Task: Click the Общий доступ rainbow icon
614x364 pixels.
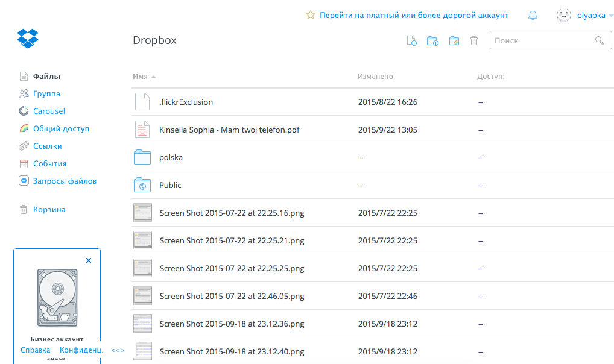Action: [x=24, y=128]
